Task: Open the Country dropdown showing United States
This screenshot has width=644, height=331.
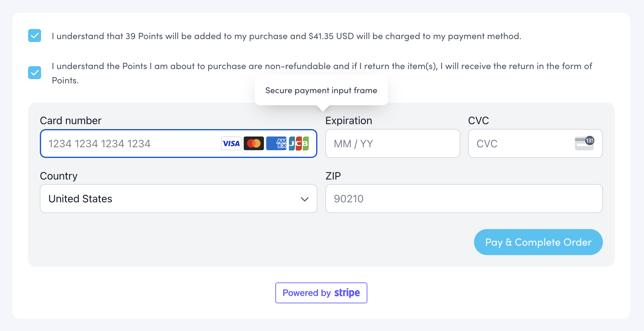Action: pos(178,199)
